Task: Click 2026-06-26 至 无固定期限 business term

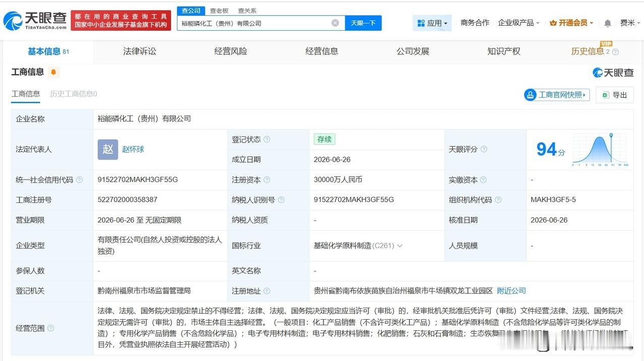Action: pos(140,220)
